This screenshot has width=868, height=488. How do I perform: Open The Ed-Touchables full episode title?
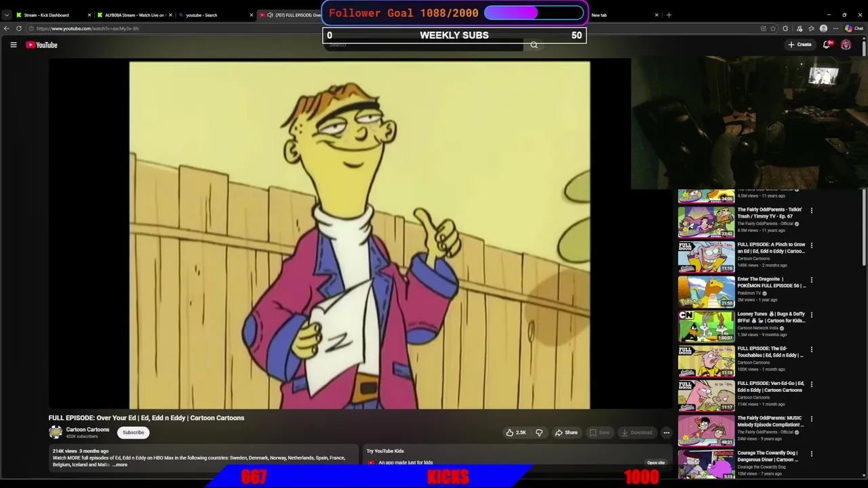pos(770,352)
